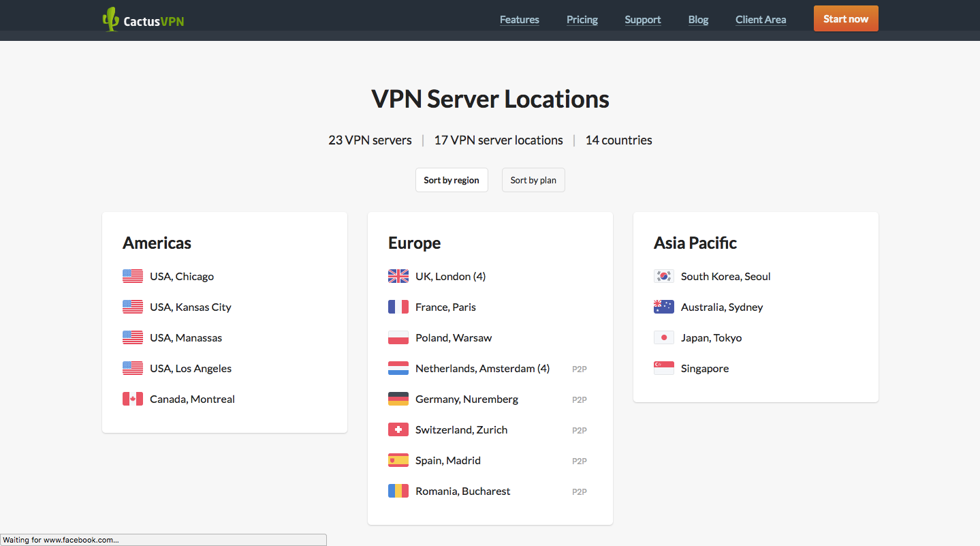The image size is (980, 546).
Task: Click the USA flag beside Chicago
Action: click(x=133, y=276)
